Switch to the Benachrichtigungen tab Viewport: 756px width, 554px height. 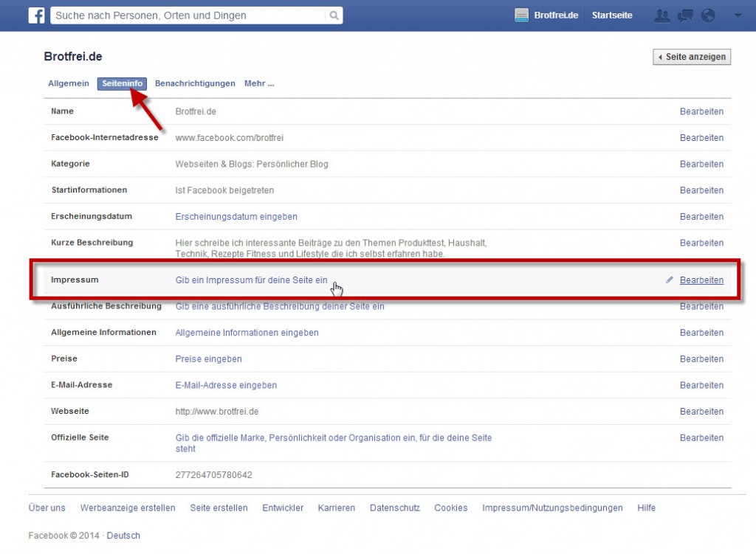(x=194, y=83)
